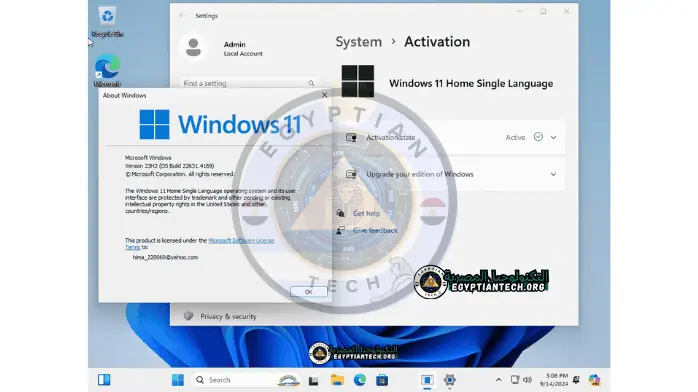The height and width of the screenshot is (392, 698).
Task: Open Microsoft Store from the taskbar
Action: [x=382, y=380]
